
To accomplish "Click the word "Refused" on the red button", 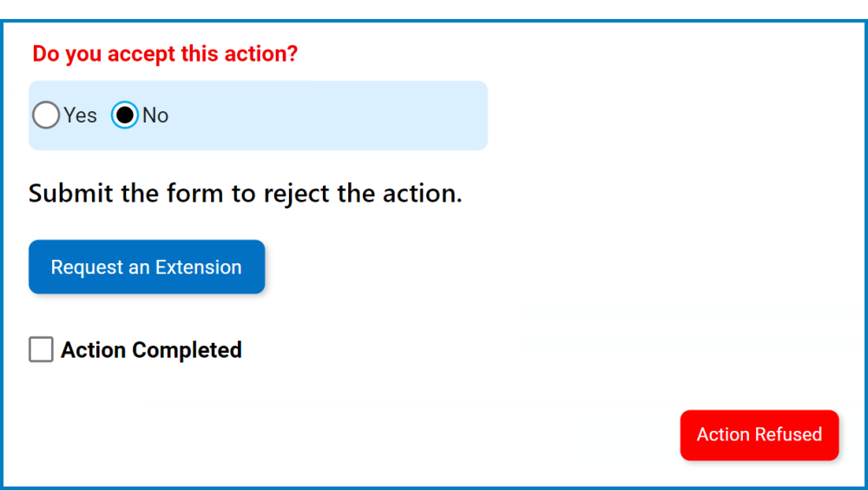I will 789,434.
